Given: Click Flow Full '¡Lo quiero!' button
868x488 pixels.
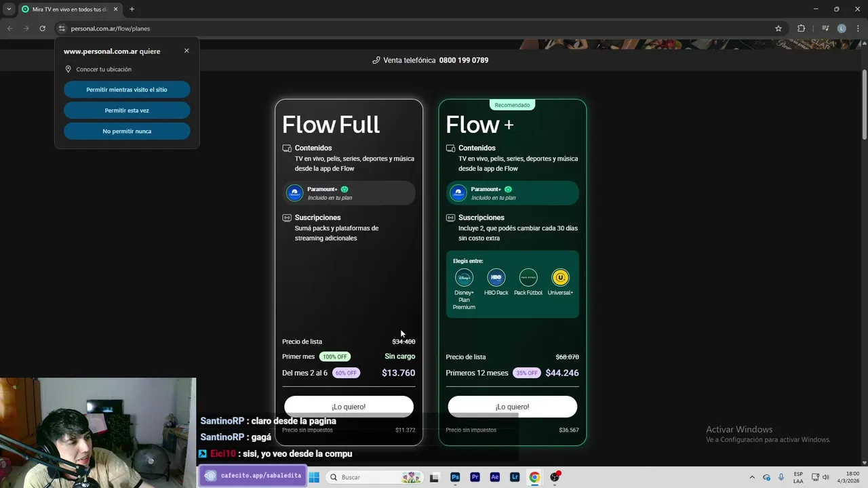Looking at the screenshot, I should point(349,407).
